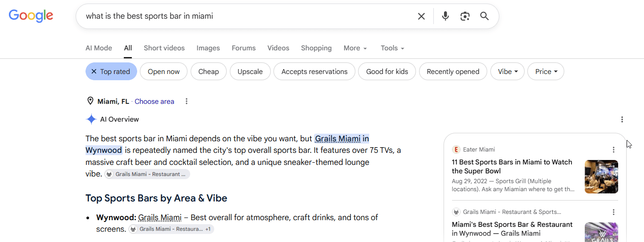Open the Forums tab
This screenshot has height=242, width=644.
[244, 48]
